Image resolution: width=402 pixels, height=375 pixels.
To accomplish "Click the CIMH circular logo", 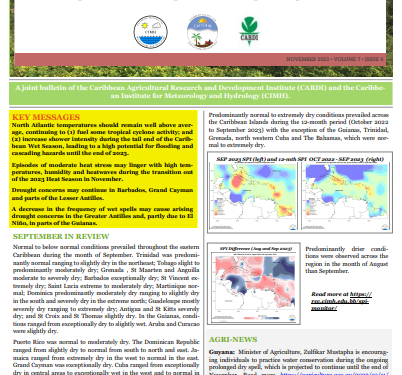I will 150,32.
